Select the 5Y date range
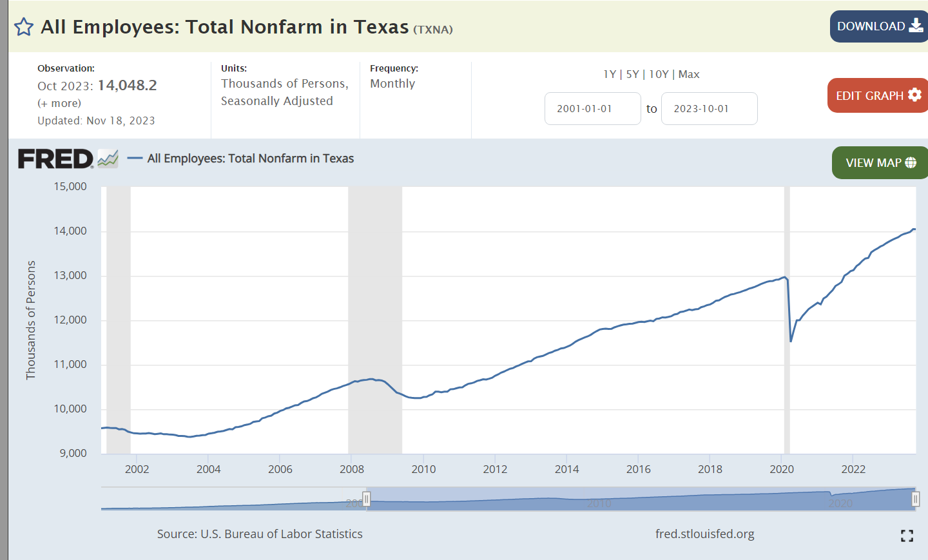Image resolution: width=928 pixels, height=560 pixels. point(632,74)
